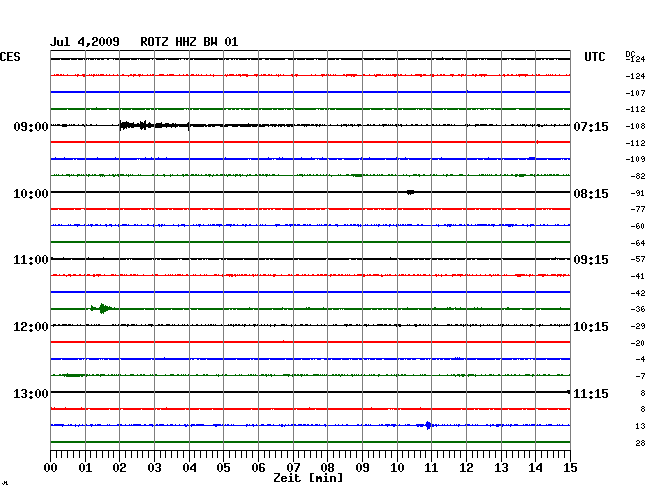Click minute 00 on the time axis
Screen dimensions: 650x494
point(50,468)
